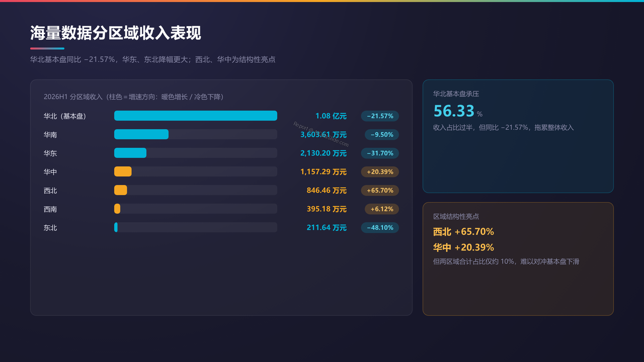Select the "−9.50%" growth badge

(382, 135)
